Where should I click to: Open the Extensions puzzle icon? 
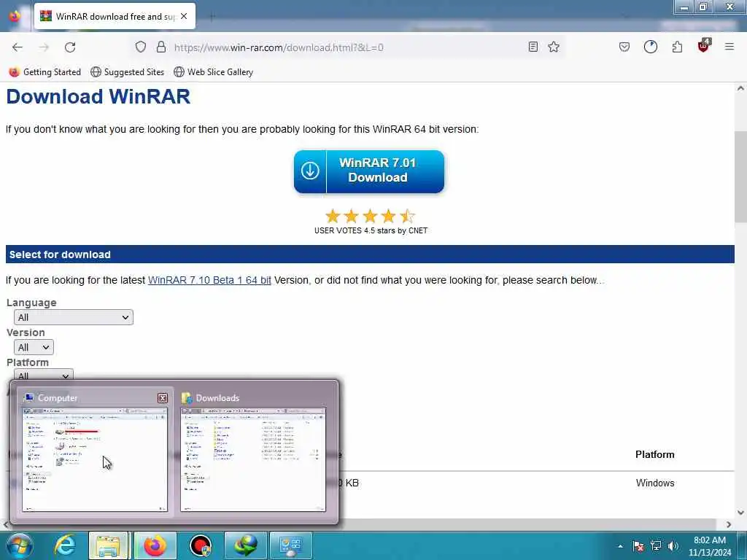pos(677,47)
